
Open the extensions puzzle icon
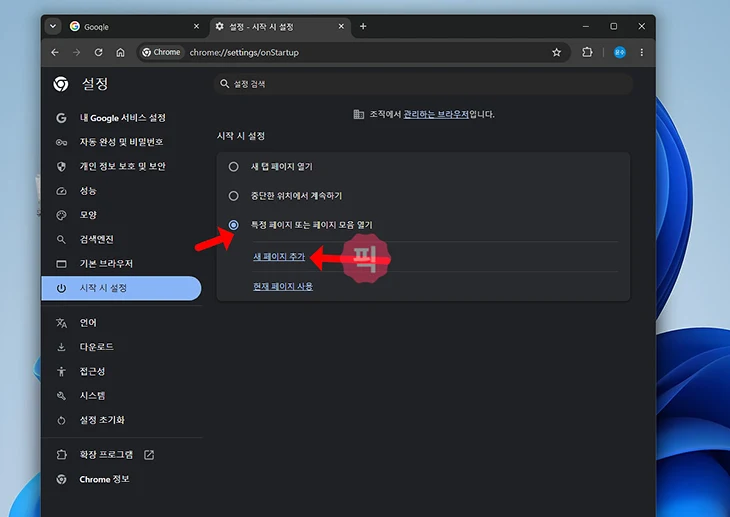(588, 52)
